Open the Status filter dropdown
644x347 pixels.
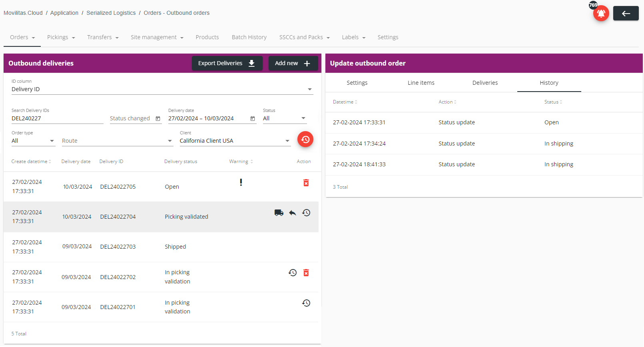[x=285, y=118]
